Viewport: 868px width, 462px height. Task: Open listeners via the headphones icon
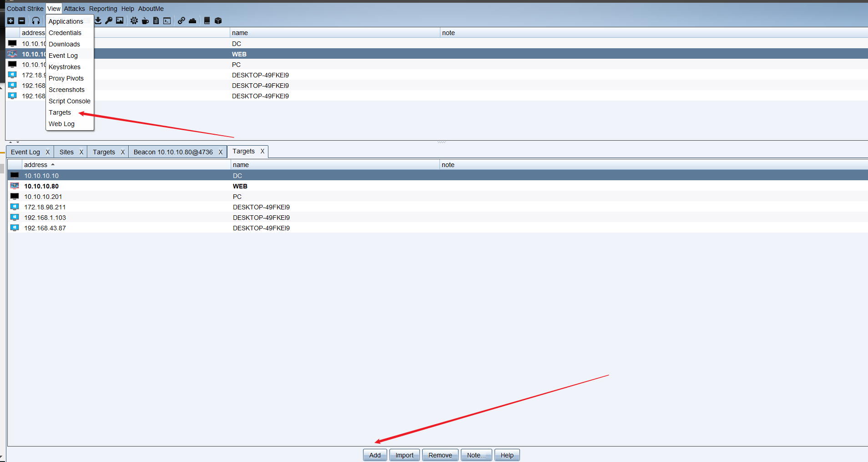click(x=36, y=21)
